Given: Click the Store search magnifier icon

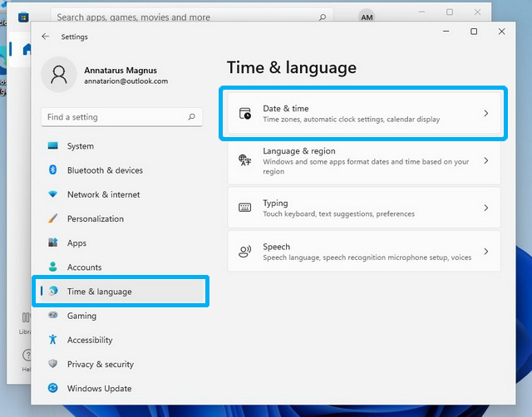Looking at the screenshot, I should (323, 17).
